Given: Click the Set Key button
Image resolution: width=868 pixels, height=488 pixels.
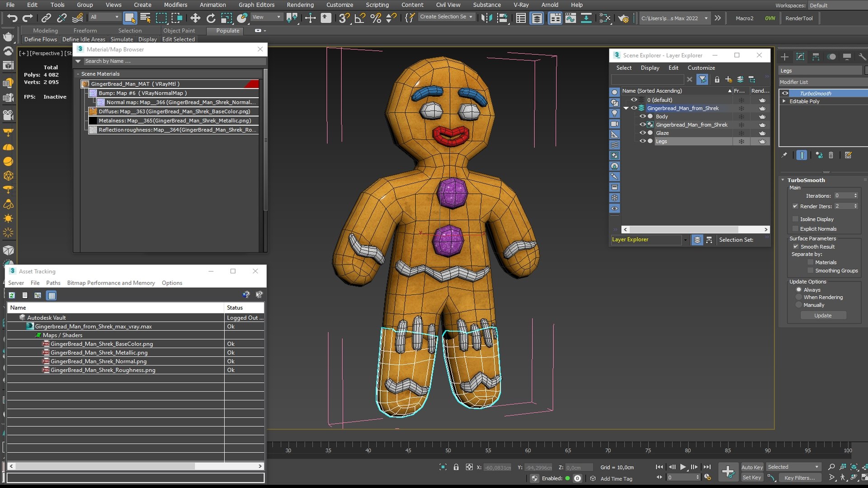Looking at the screenshot, I should tap(752, 478).
